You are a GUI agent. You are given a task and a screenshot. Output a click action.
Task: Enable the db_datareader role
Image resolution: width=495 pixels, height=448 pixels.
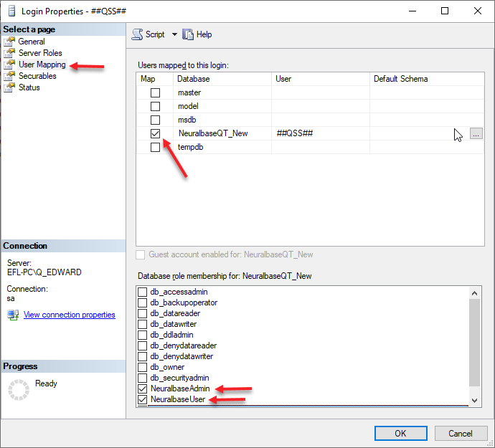[142, 313]
